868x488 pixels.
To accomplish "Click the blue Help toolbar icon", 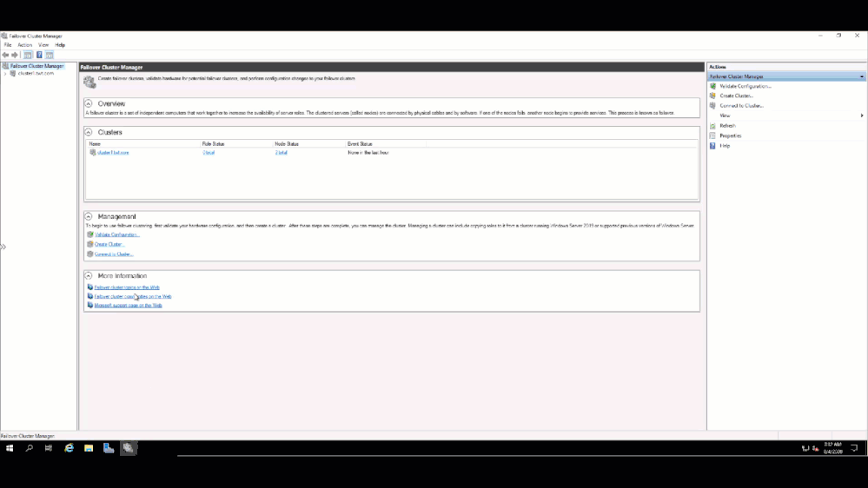I will [39, 55].
